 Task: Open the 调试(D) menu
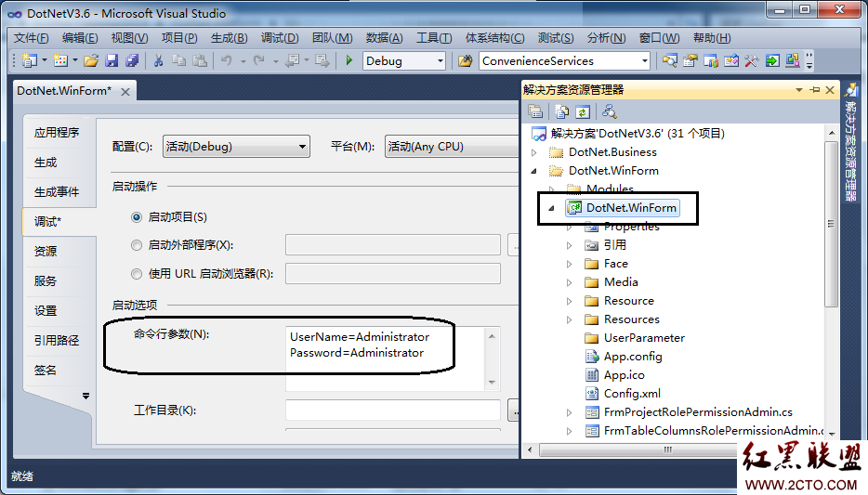(280, 37)
